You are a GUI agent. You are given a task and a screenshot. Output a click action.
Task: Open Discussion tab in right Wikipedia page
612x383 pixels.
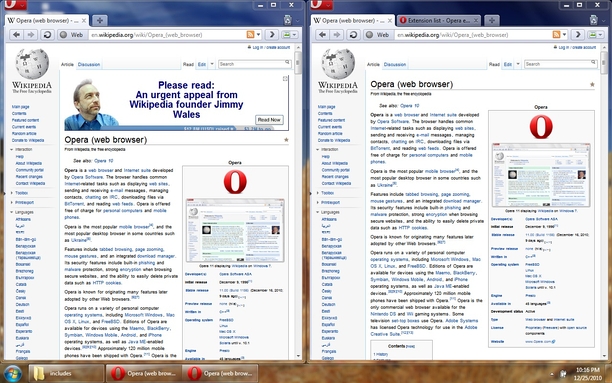tap(395, 64)
